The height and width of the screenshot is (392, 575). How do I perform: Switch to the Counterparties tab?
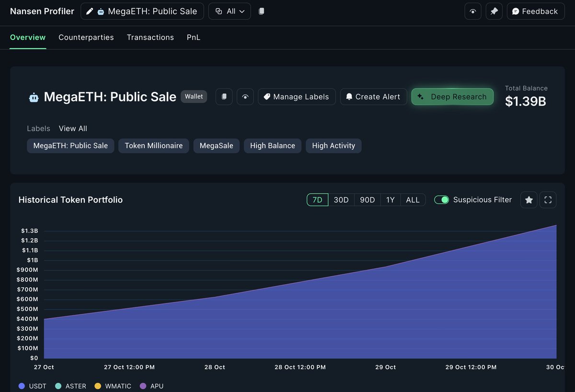86,37
